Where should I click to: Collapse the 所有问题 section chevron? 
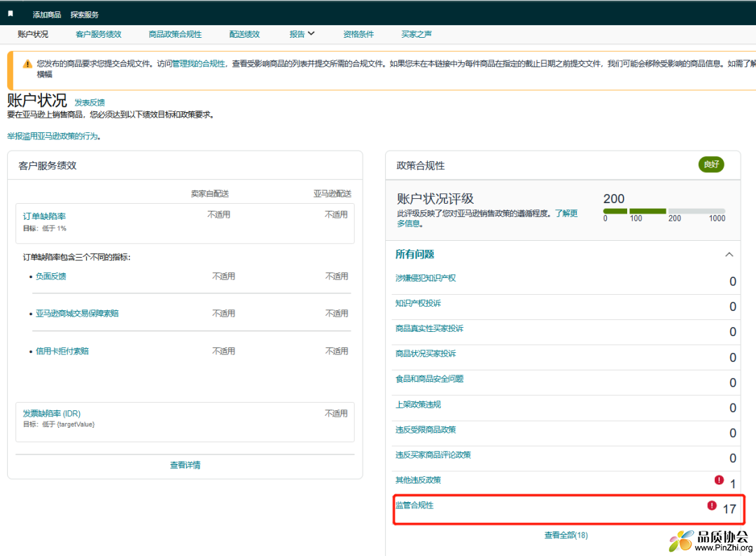coord(729,255)
